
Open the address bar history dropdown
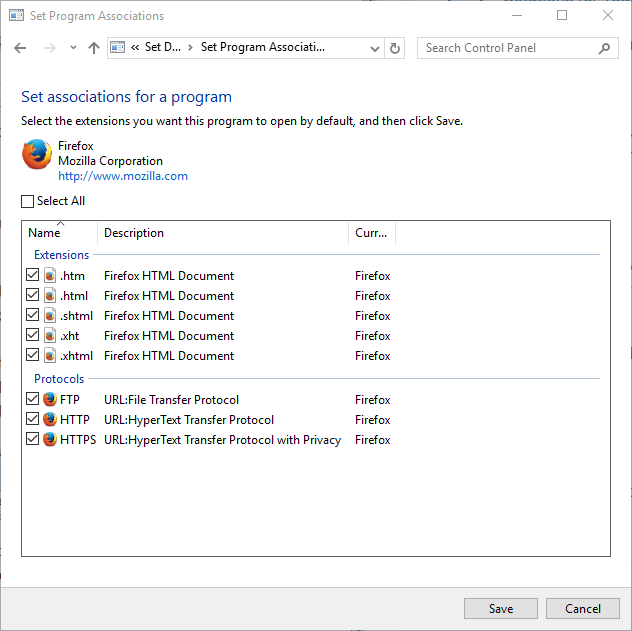(374, 49)
